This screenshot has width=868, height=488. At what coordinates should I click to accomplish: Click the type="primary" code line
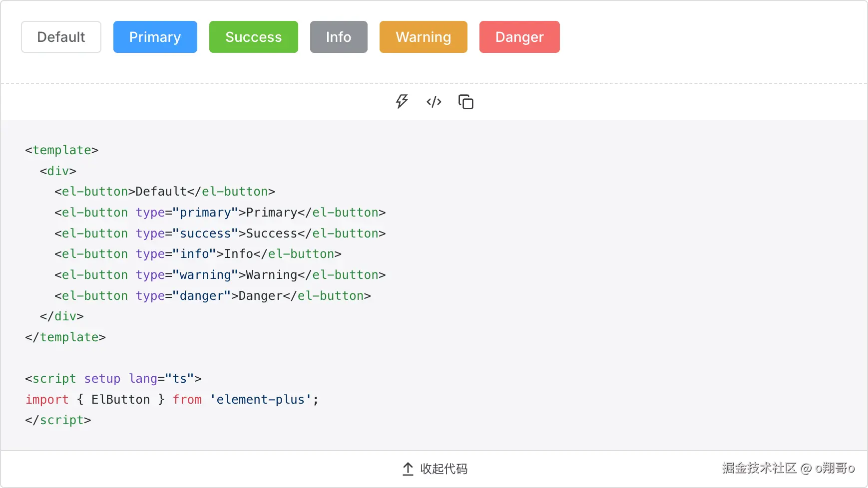(x=220, y=213)
